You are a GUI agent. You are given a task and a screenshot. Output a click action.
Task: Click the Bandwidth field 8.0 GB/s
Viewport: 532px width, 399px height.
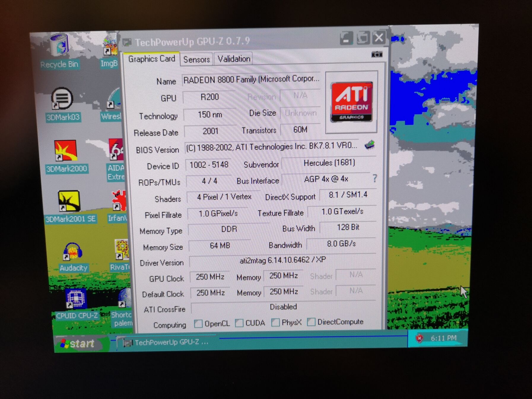341,244
